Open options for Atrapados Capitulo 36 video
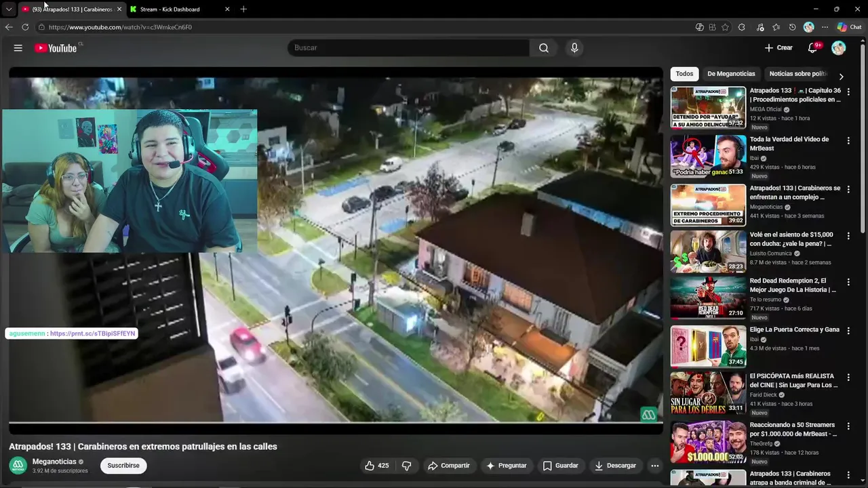Image resolution: width=868 pixels, height=488 pixels. pos(848,91)
